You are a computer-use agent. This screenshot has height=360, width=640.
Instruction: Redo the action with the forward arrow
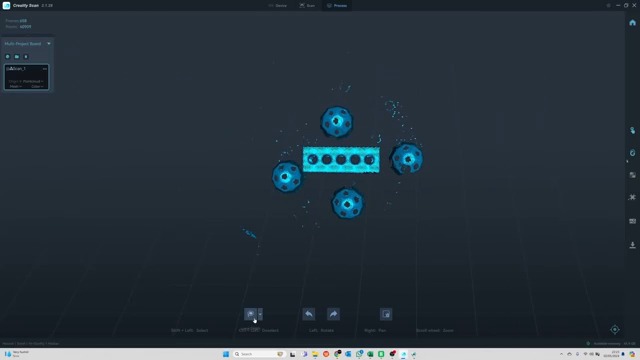click(x=333, y=314)
